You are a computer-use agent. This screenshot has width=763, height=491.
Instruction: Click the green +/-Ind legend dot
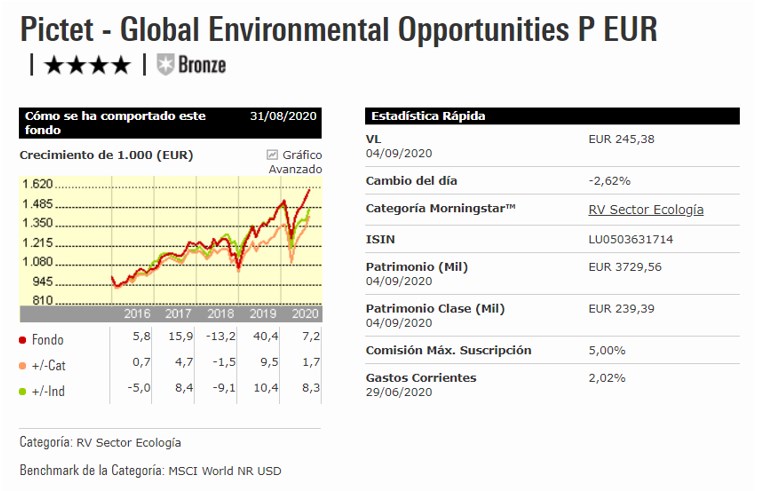point(23,391)
